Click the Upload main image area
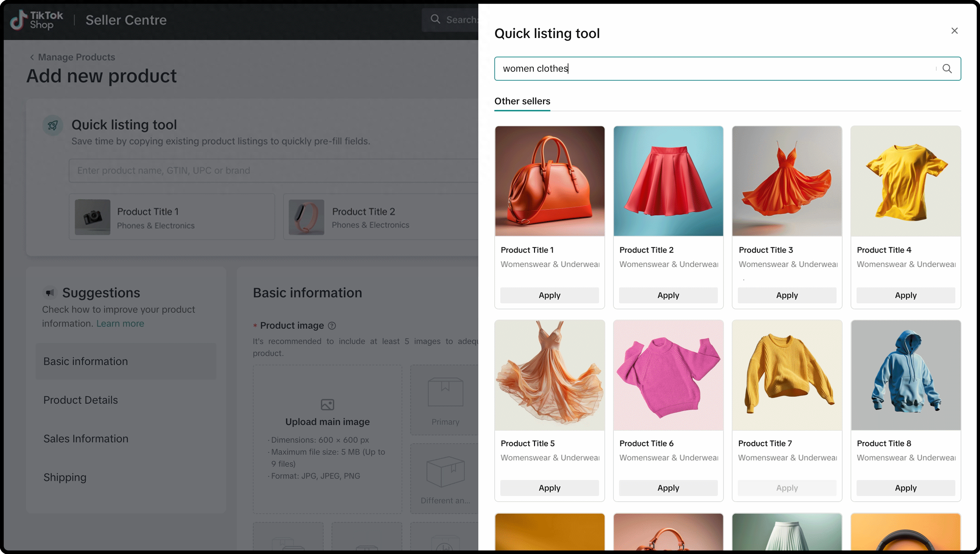The width and height of the screenshot is (980, 554). [328, 439]
